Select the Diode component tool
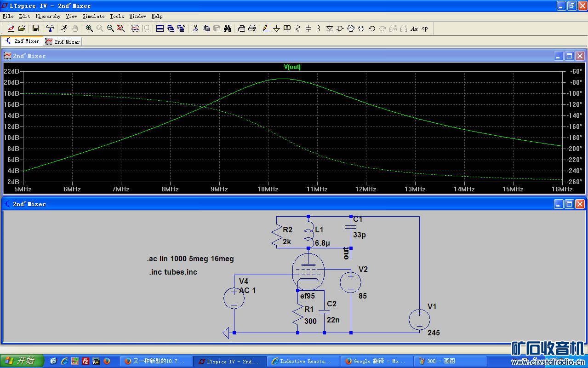This screenshot has width=588, height=368. [330, 29]
